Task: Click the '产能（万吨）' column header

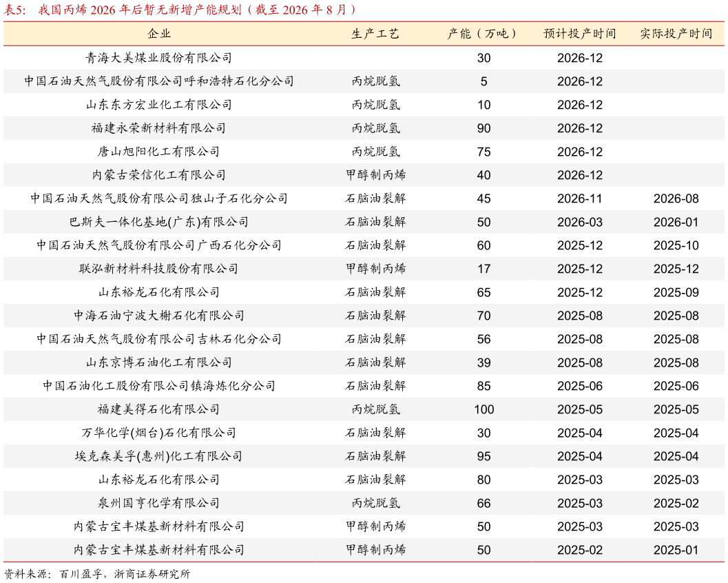Action: 483,34
